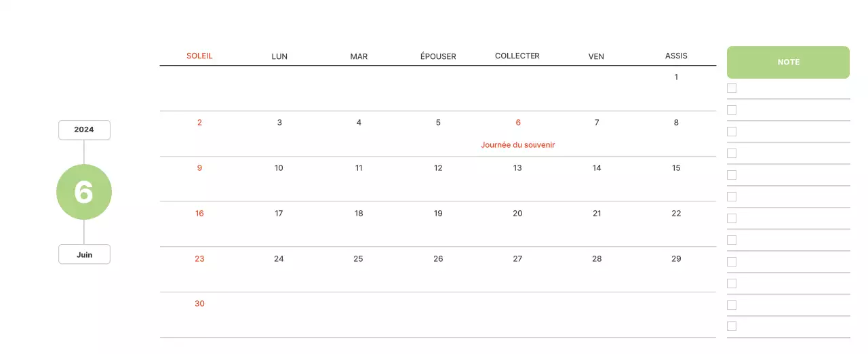868x354 pixels.
Task: Pick date 1 under ASSIS
Action: [676, 77]
